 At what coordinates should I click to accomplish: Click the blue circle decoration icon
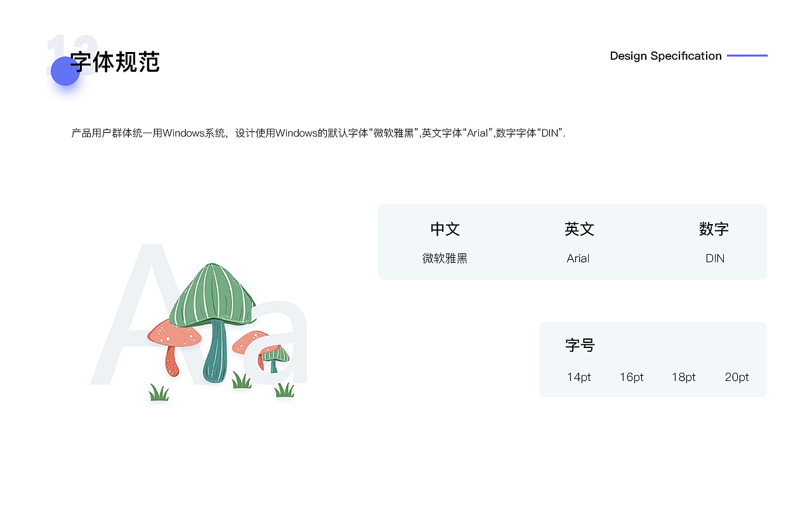(65, 71)
